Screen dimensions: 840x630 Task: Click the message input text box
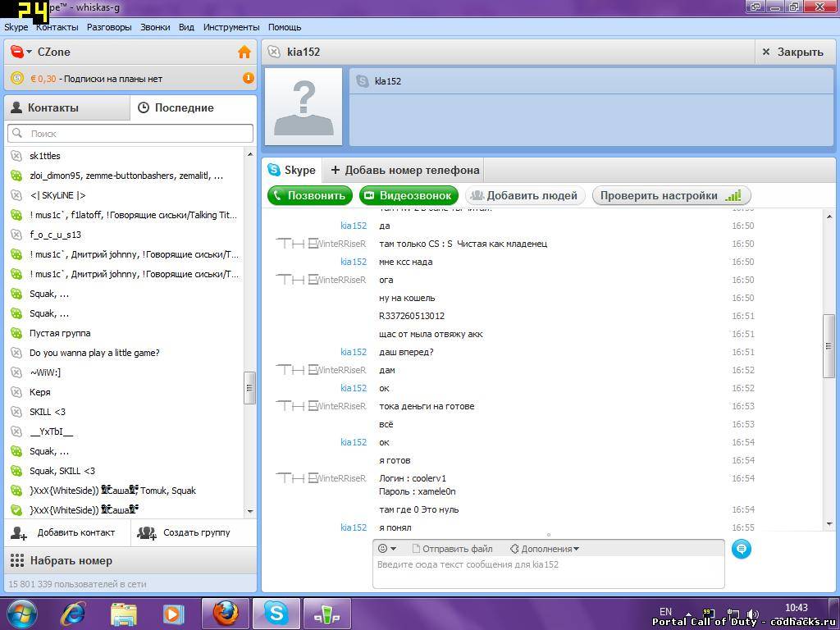click(549, 572)
